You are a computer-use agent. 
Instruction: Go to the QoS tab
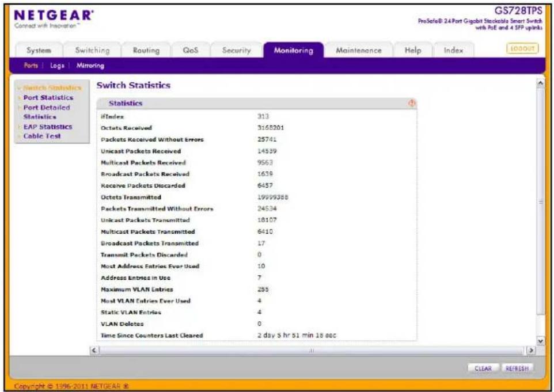click(191, 50)
